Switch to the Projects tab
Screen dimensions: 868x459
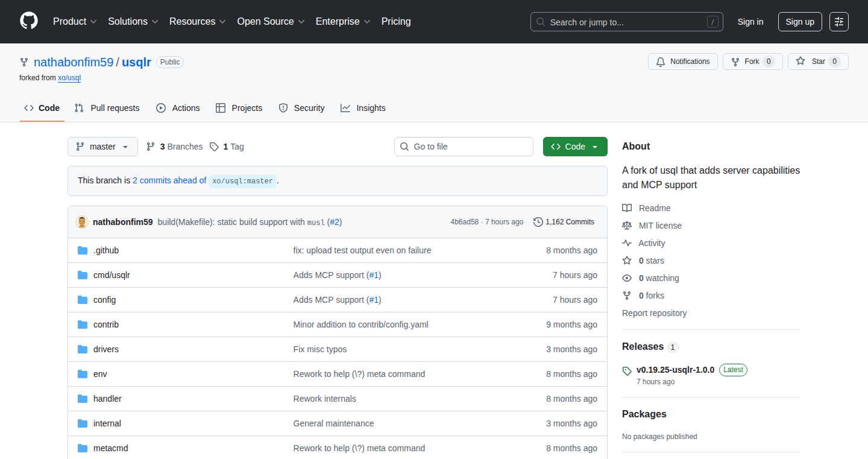coord(239,108)
